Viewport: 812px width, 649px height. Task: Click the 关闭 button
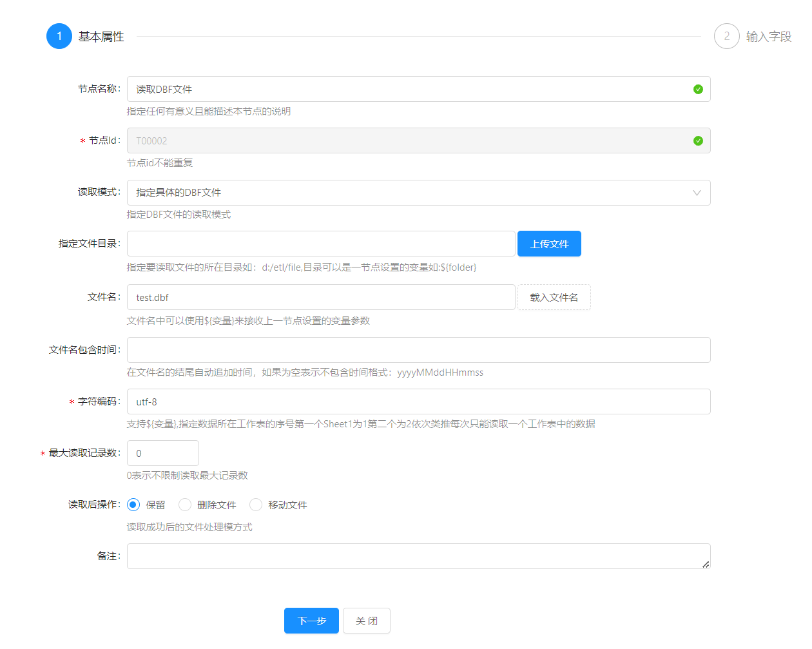(x=366, y=621)
